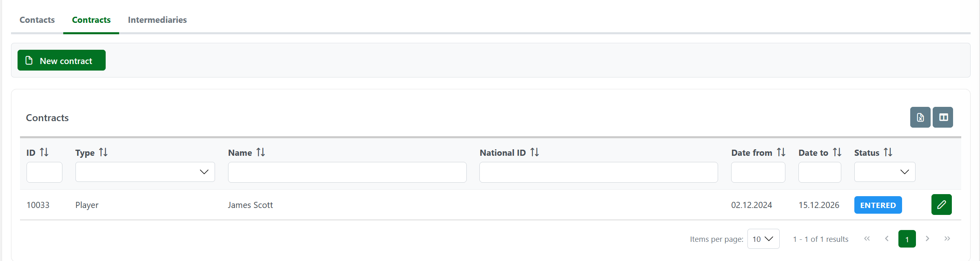The width and height of the screenshot is (980, 261).
Task: Click the ENTERED status badge
Action: point(878,205)
